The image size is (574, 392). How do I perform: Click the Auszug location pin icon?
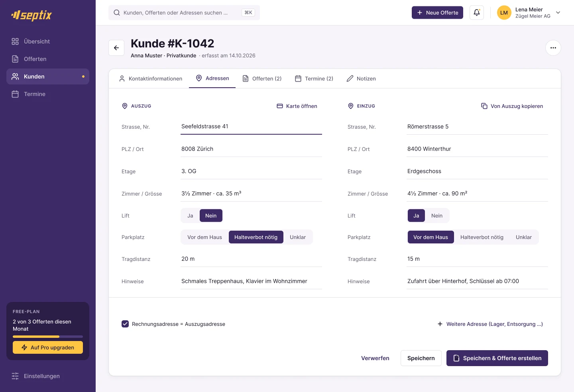pos(125,106)
